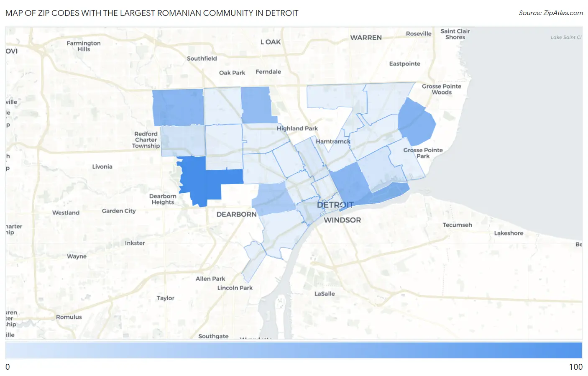Click the legend minimum value 0

[x=8, y=367]
